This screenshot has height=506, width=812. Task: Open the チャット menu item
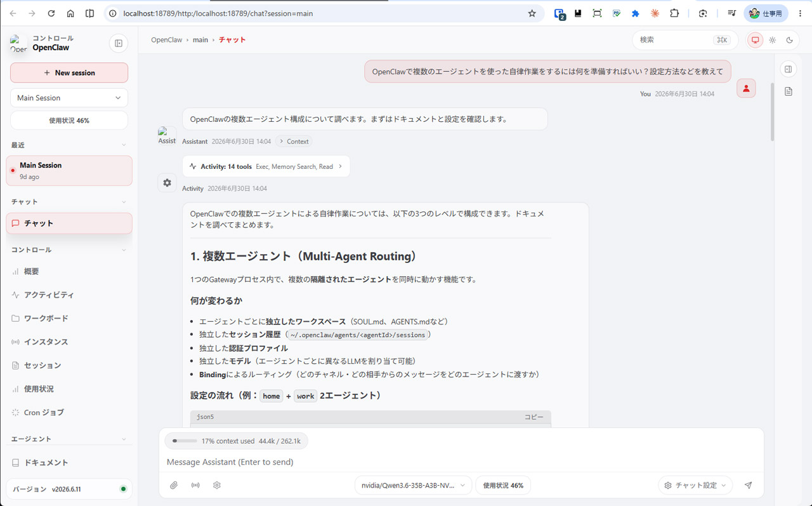(x=69, y=223)
